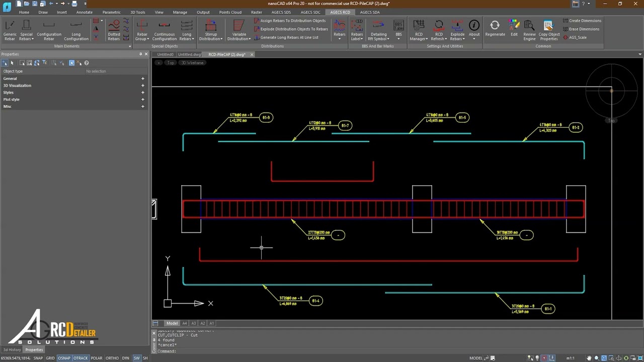Open the RCD Manager menu button
The width and height of the screenshot is (644, 362).
[x=419, y=31]
